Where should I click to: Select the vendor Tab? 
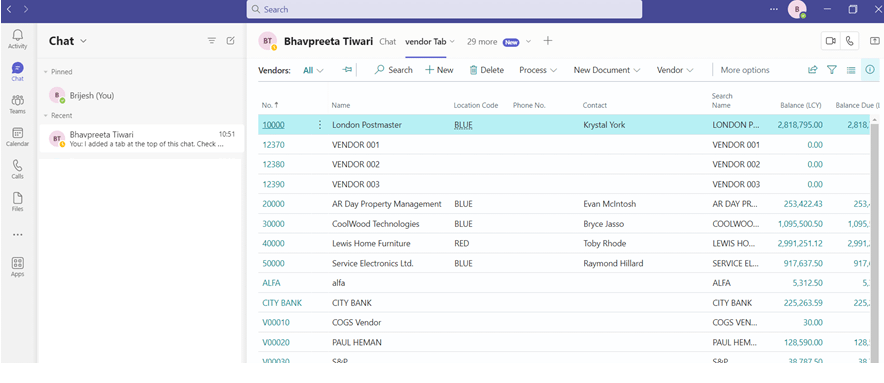pyautogui.click(x=426, y=41)
